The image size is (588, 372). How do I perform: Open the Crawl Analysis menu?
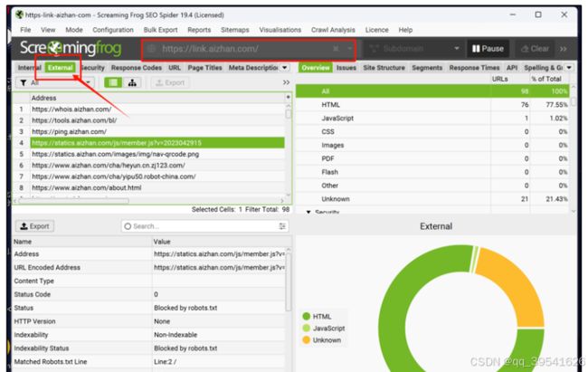coord(333,30)
